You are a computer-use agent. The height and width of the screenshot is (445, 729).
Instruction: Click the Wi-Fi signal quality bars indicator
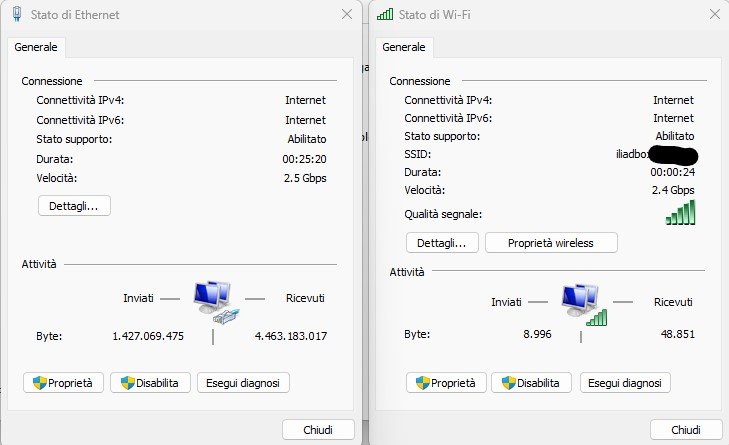[680, 212]
